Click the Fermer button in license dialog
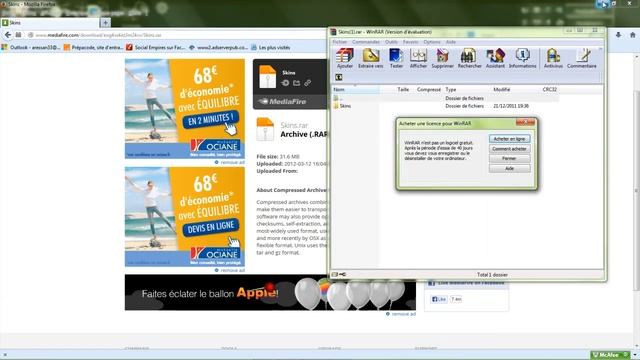This screenshot has width=640, height=360. point(509,158)
